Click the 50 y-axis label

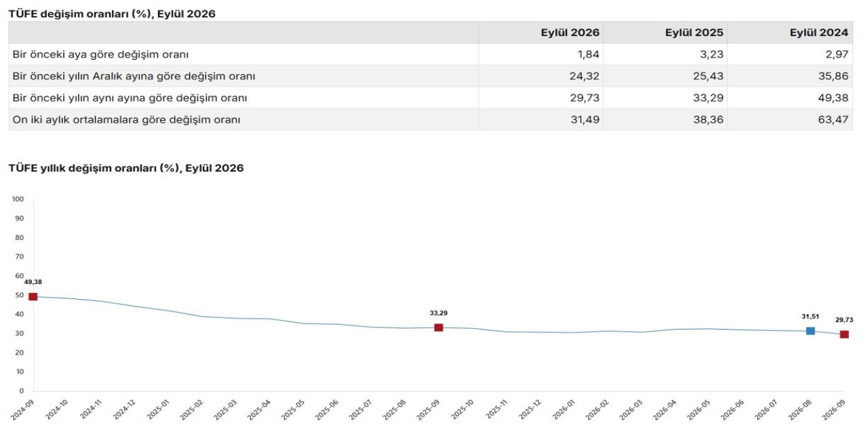coord(20,296)
